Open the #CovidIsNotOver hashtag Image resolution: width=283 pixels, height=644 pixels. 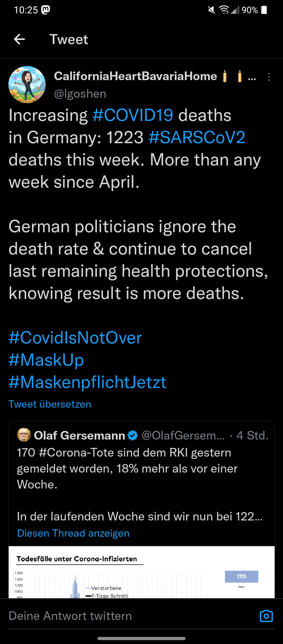pyautogui.click(x=75, y=338)
